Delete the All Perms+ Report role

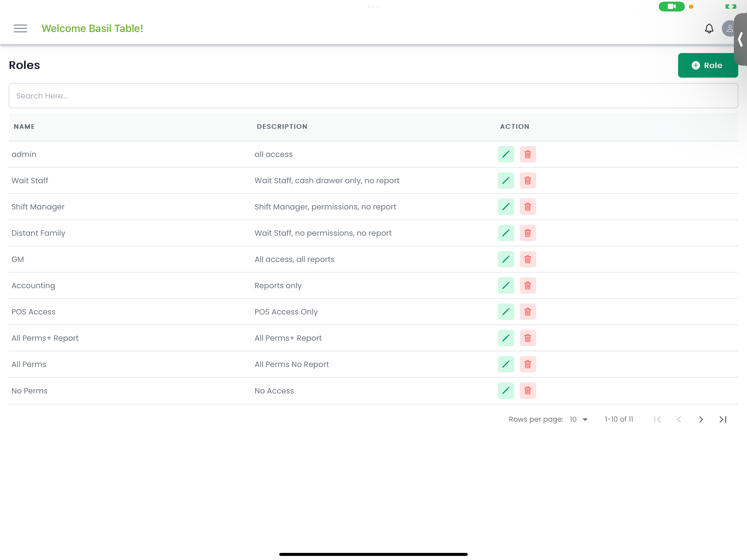pyautogui.click(x=527, y=338)
